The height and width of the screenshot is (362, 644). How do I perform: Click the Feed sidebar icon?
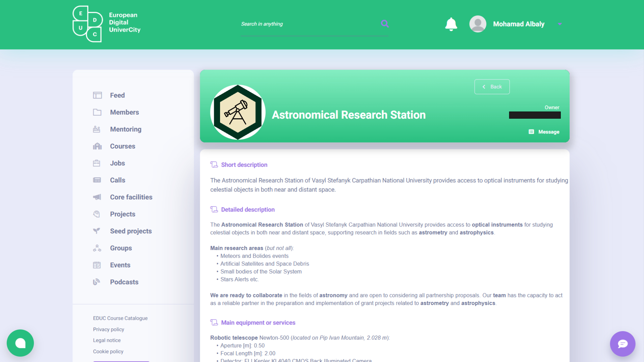point(97,96)
